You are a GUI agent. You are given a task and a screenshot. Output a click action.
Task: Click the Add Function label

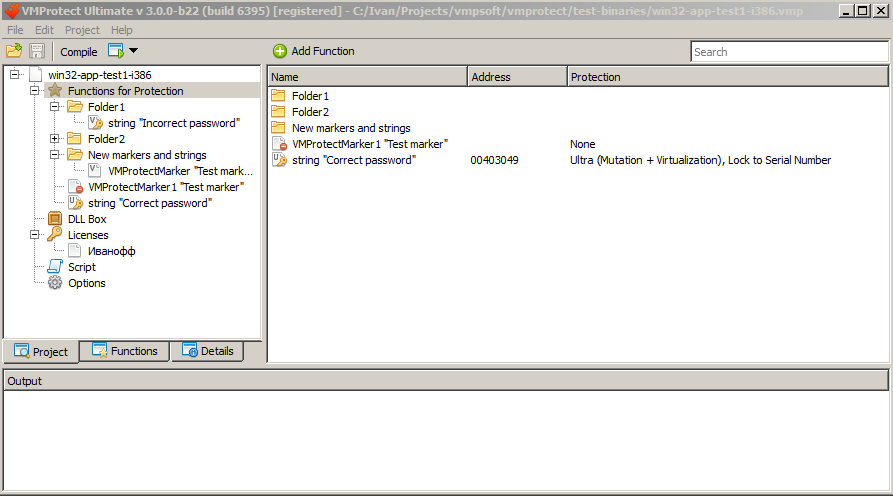point(323,51)
